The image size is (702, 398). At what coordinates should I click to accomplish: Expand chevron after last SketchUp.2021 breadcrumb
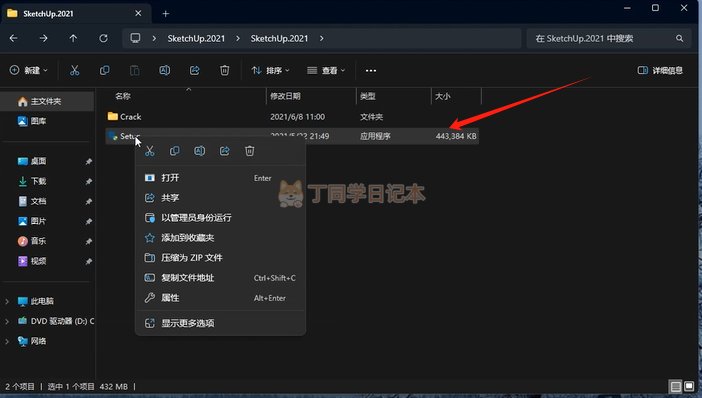[321, 39]
